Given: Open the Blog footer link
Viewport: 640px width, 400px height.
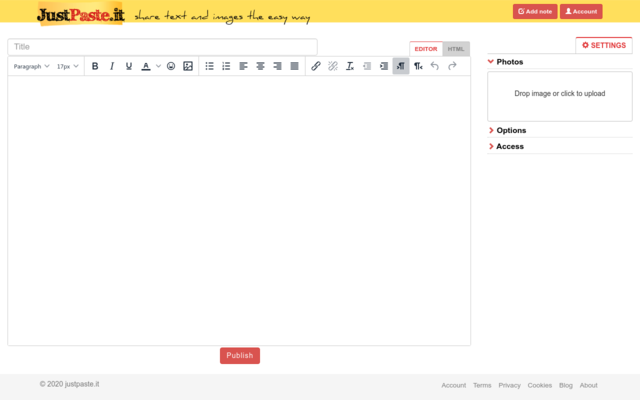Looking at the screenshot, I should click(566, 385).
